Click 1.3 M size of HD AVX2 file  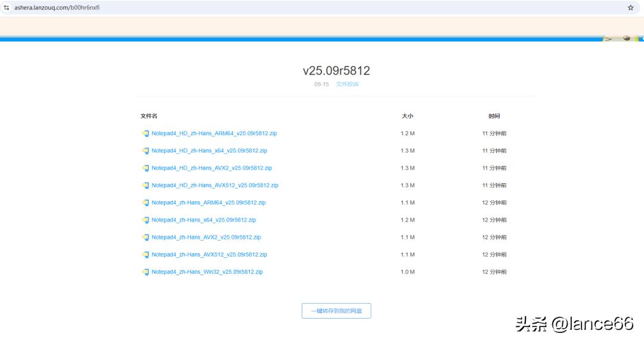click(407, 168)
